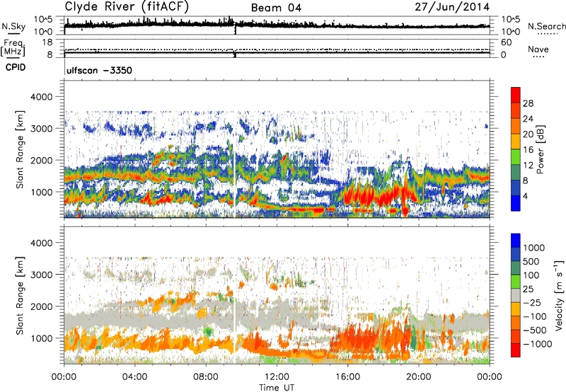Screen dimensions: 566x392
Task: Click the 'Beam 04' label
Action: [x=276, y=8]
